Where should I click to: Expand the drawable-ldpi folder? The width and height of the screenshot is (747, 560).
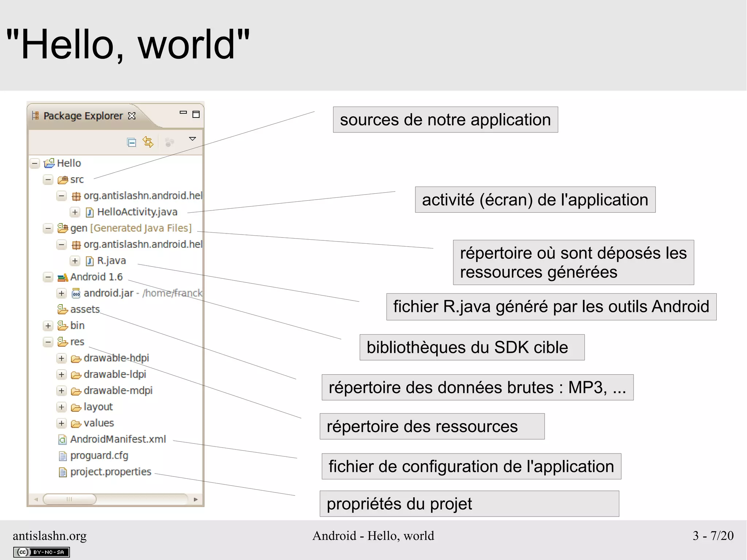[62, 375]
